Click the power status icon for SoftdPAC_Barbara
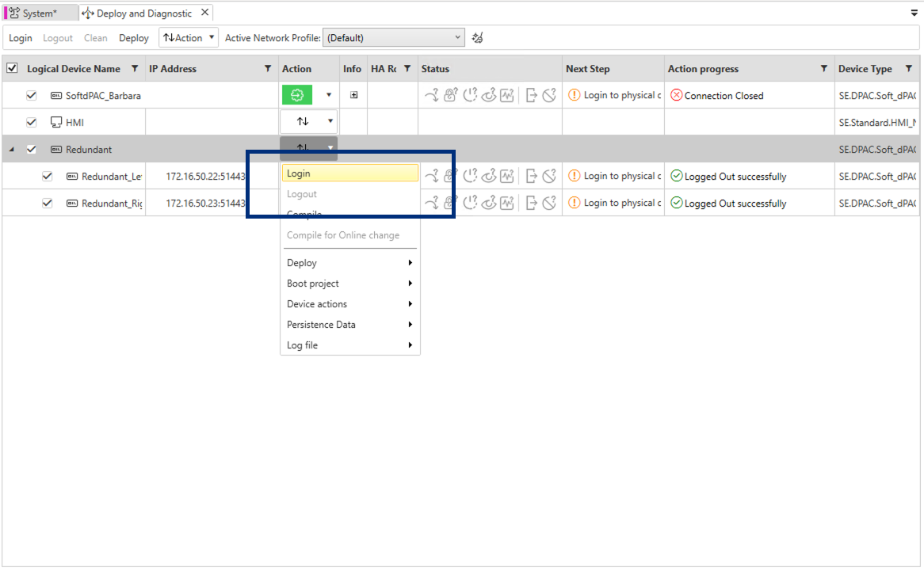The image size is (924, 575). click(470, 95)
